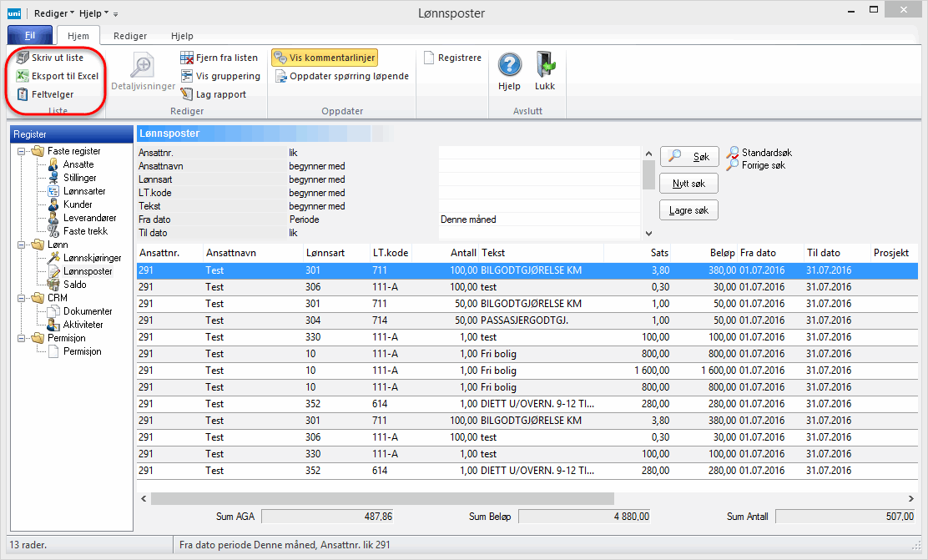Open the Fil menu tab

click(x=29, y=36)
